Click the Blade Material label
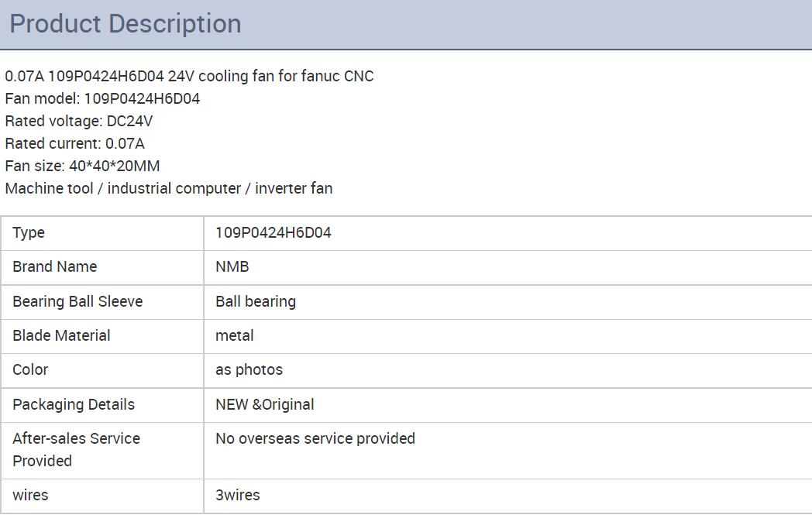Screen dimensions: 812x515 click(61, 335)
